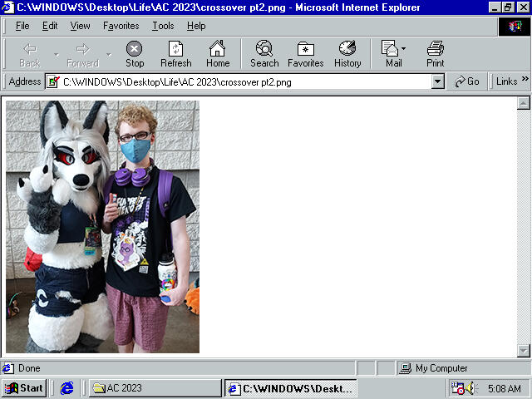Open the Tools menu
Screen dimensions: 532x399
pos(163,26)
